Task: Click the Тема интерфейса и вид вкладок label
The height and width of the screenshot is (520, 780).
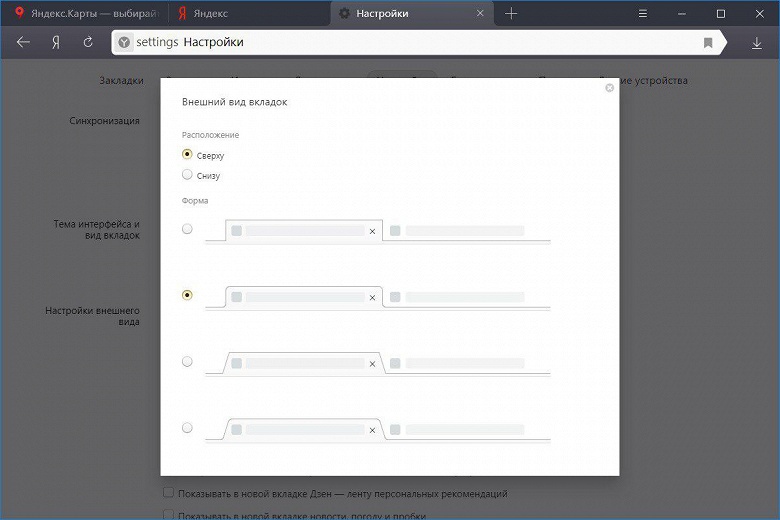Action: pyautogui.click(x=97, y=230)
